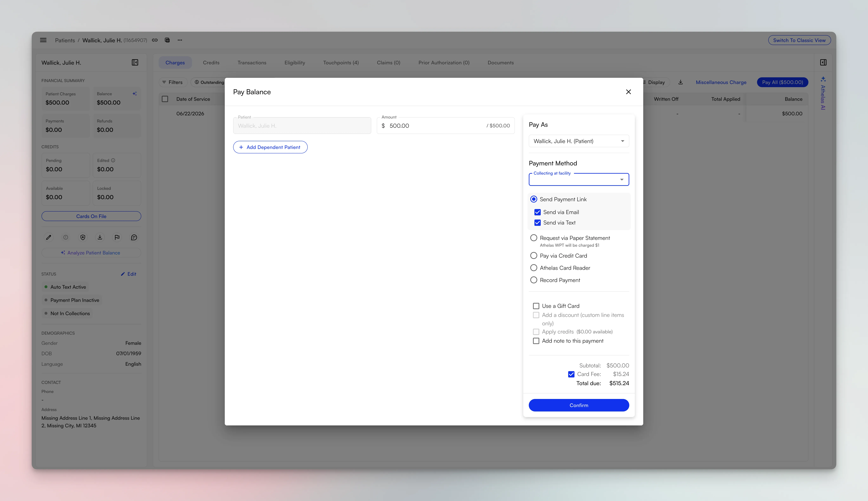The height and width of the screenshot is (501, 868).
Task: Click the Not In Collections status chip
Action: [x=67, y=313]
